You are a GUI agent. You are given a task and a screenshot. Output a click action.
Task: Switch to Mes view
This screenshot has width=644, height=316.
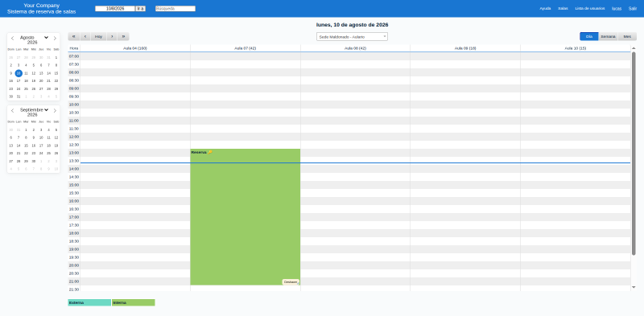pyautogui.click(x=627, y=36)
